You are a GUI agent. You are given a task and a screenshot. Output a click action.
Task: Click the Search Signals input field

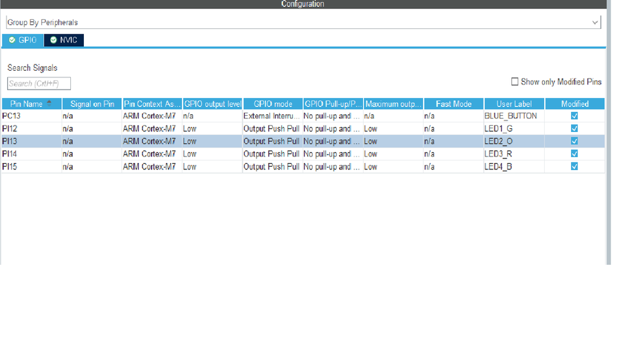[x=39, y=83]
